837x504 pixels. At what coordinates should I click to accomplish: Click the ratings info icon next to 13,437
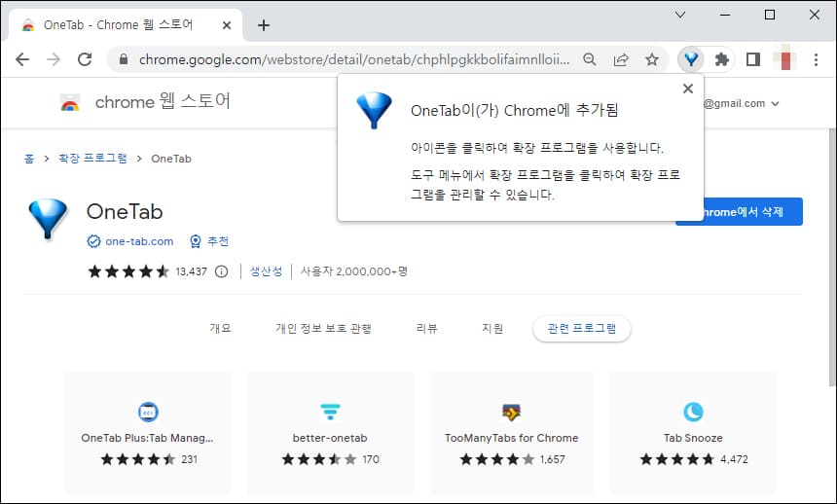click(x=222, y=271)
